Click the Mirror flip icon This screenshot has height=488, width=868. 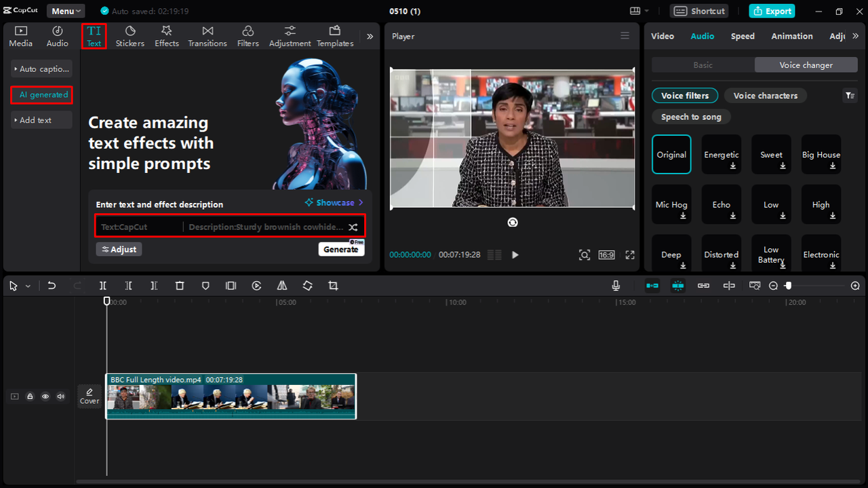pyautogui.click(x=282, y=286)
